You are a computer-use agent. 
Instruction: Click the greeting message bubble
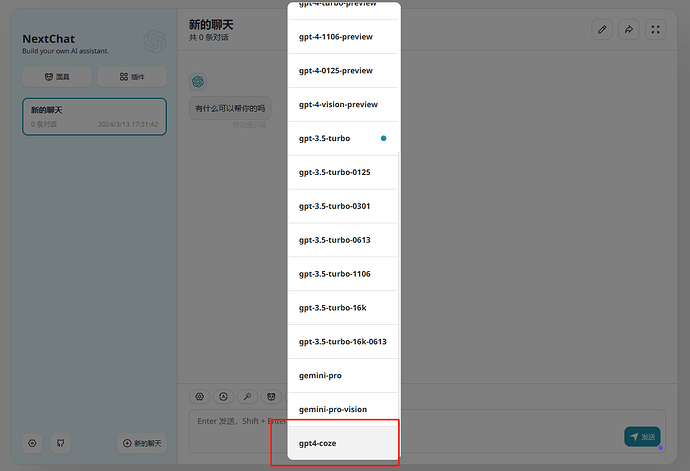coord(230,108)
